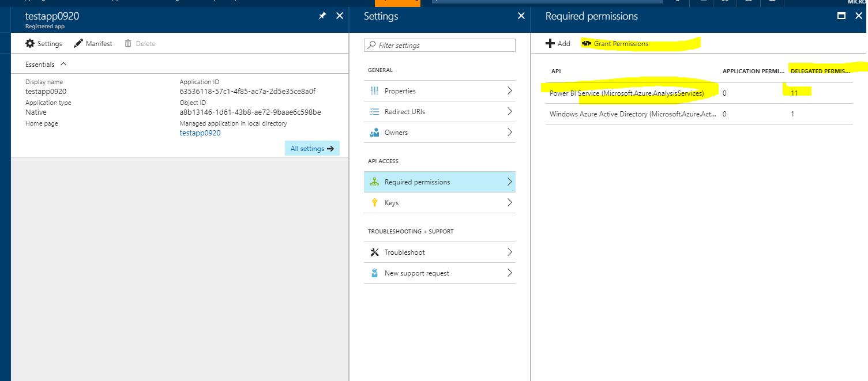Image resolution: width=868 pixels, height=381 pixels.
Task: Open Keys using its chevron
Action: tap(509, 202)
